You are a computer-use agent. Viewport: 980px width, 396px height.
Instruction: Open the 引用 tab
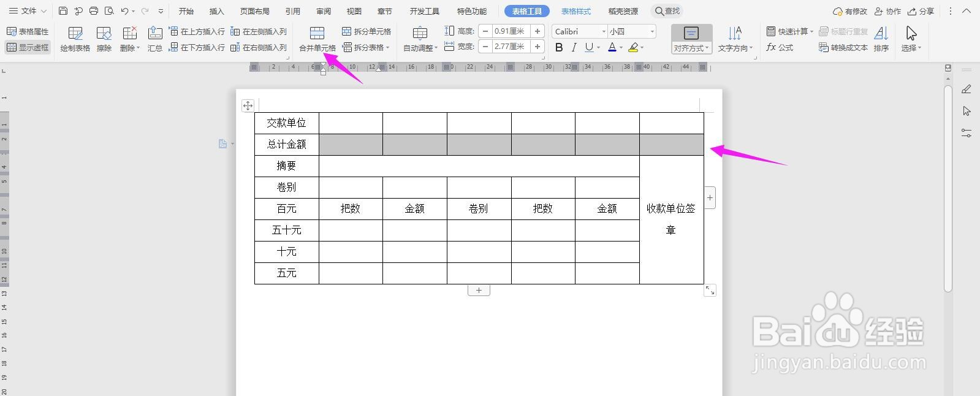293,11
